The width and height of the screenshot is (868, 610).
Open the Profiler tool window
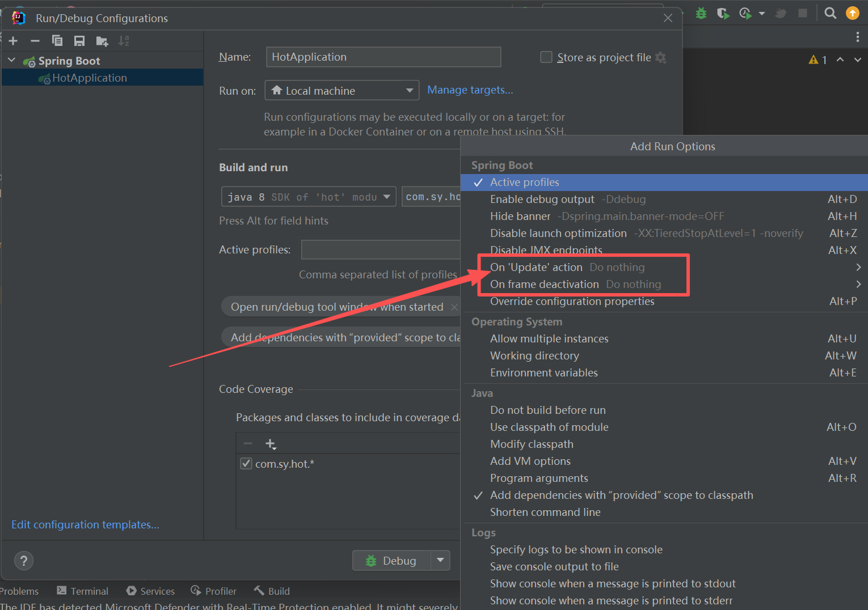click(214, 591)
